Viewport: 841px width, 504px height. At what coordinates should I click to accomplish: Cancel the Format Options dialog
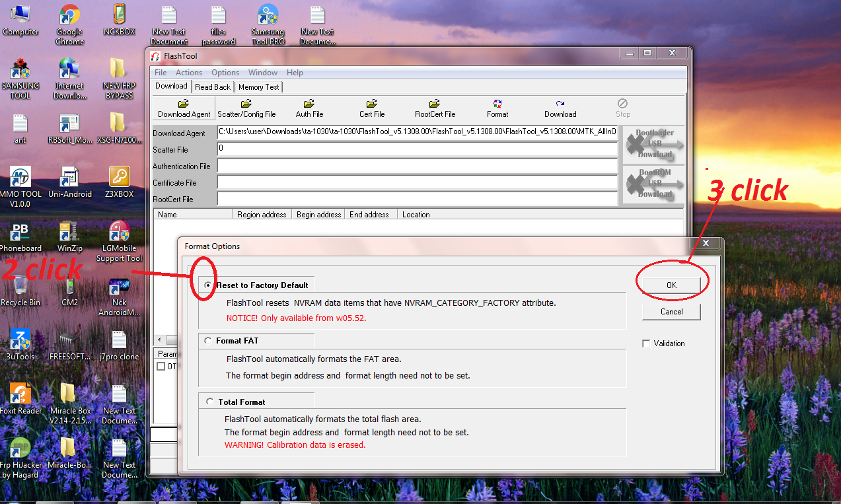point(671,312)
